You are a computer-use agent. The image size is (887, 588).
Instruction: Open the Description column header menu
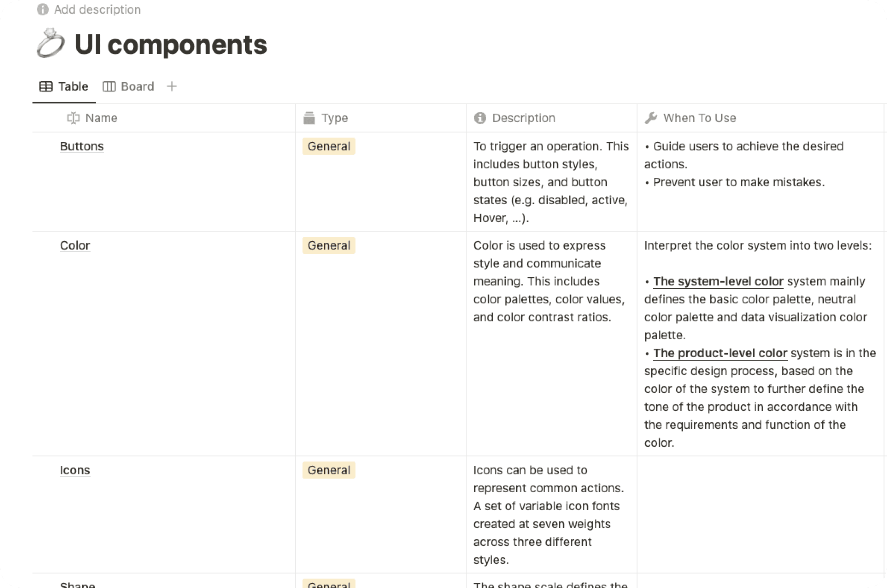[x=551, y=118]
